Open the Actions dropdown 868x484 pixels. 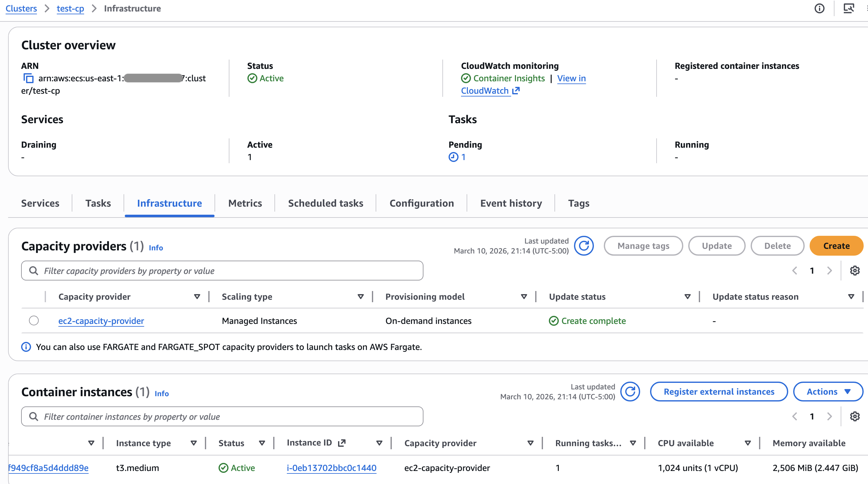tap(828, 392)
